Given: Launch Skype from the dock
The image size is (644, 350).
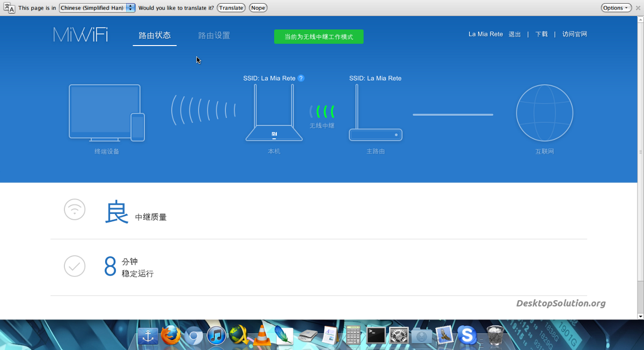Looking at the screenshot, I should point(466,336).
